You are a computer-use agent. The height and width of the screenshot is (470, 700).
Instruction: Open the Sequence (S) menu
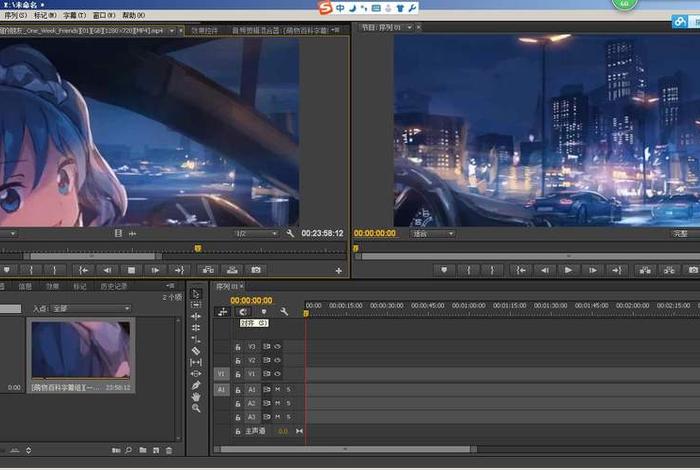16,15
